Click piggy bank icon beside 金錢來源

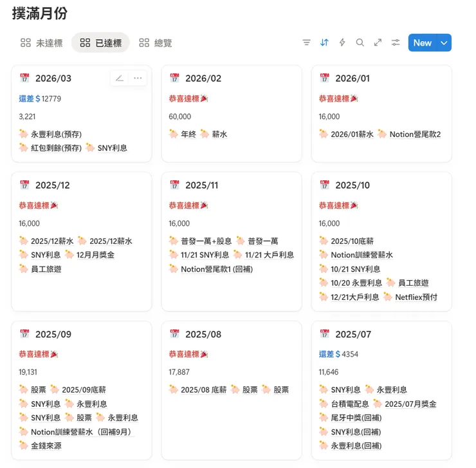23,445
